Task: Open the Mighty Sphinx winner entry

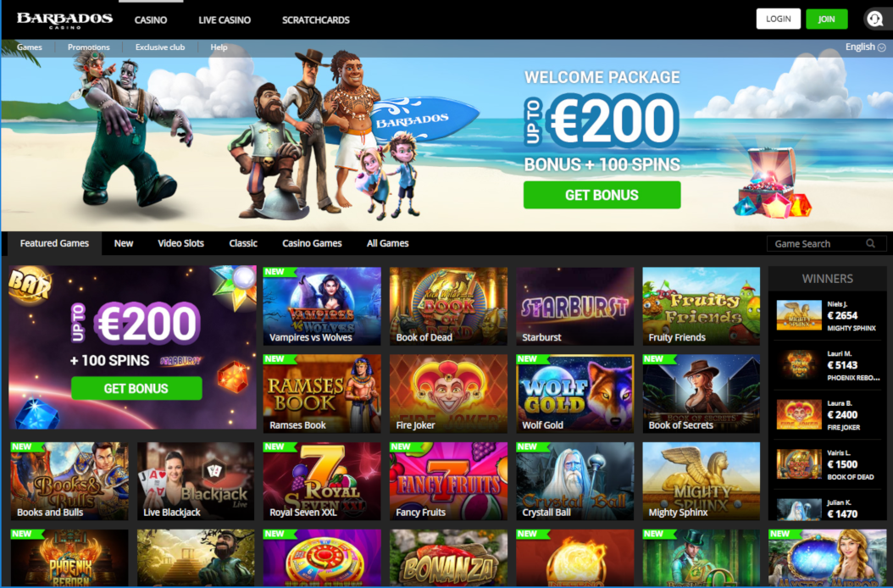Action: click(x=828, y=316)
